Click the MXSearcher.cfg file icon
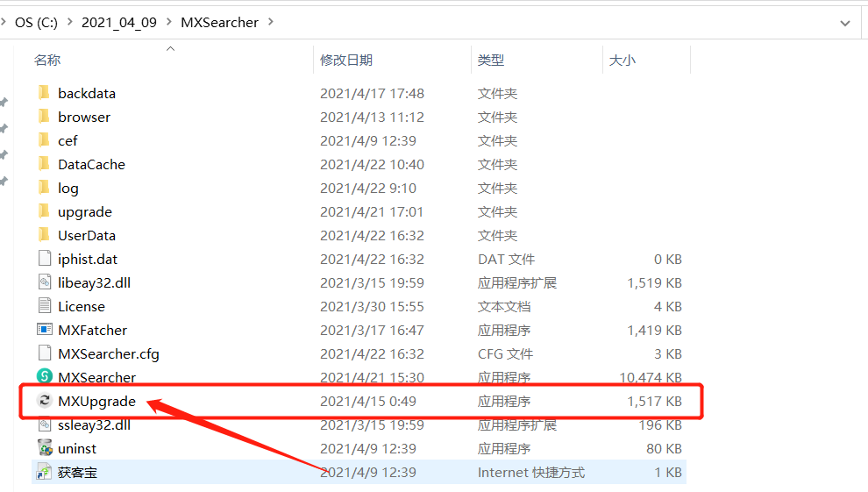The height and width of the screenshot is (492, 868). tap(45, 353)
